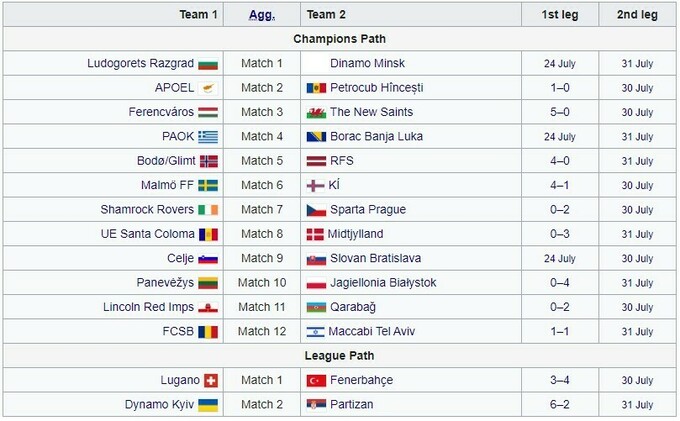
Task: Click the 6–2 first leg score for Dynamo Kyiv
Action: [560, 405]
